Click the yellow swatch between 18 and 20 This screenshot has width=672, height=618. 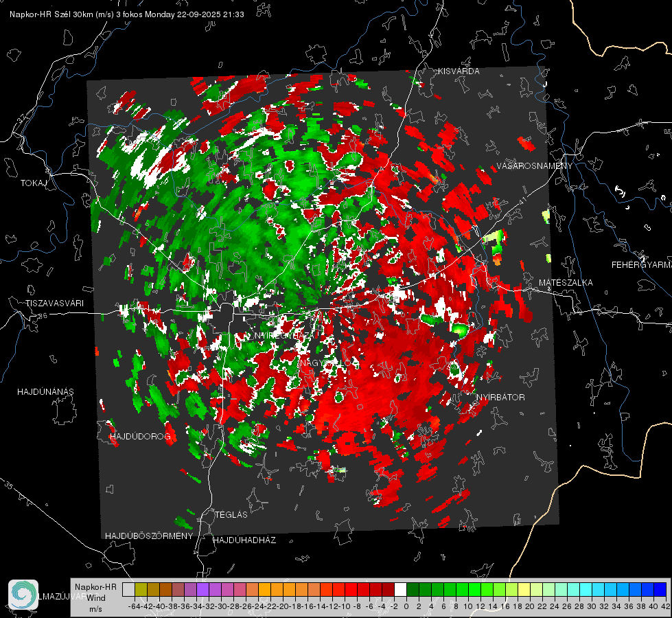tap(524, 589)
